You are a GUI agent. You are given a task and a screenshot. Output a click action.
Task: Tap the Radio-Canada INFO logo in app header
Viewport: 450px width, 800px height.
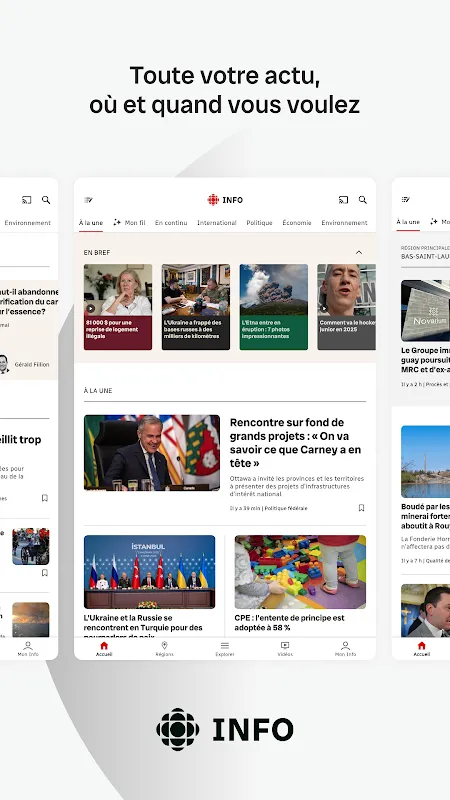point(225,200)
